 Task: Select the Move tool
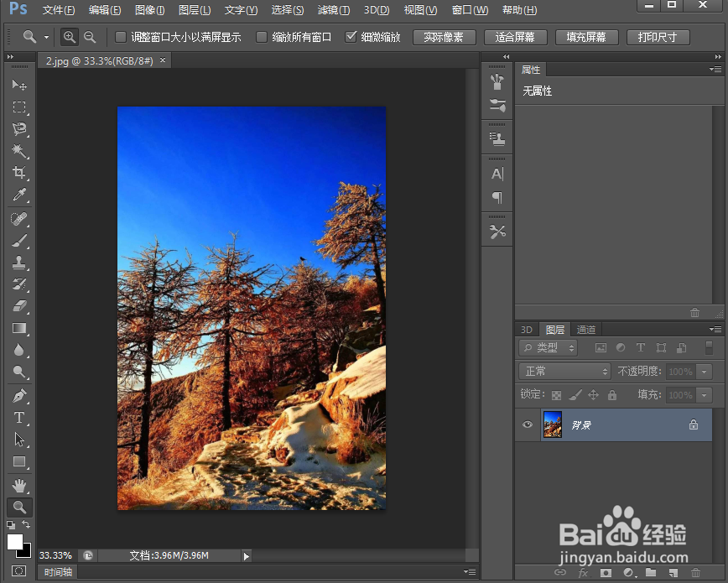click(18, 85)
